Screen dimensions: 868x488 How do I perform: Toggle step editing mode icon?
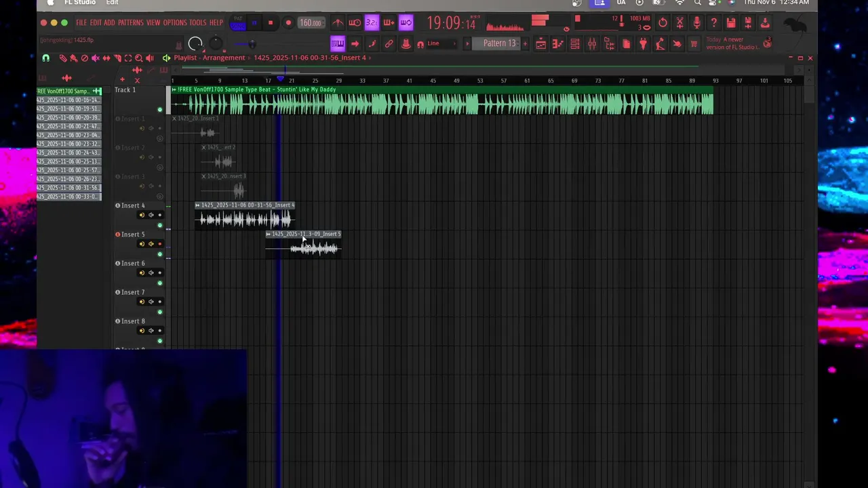[x=372, y=44]
